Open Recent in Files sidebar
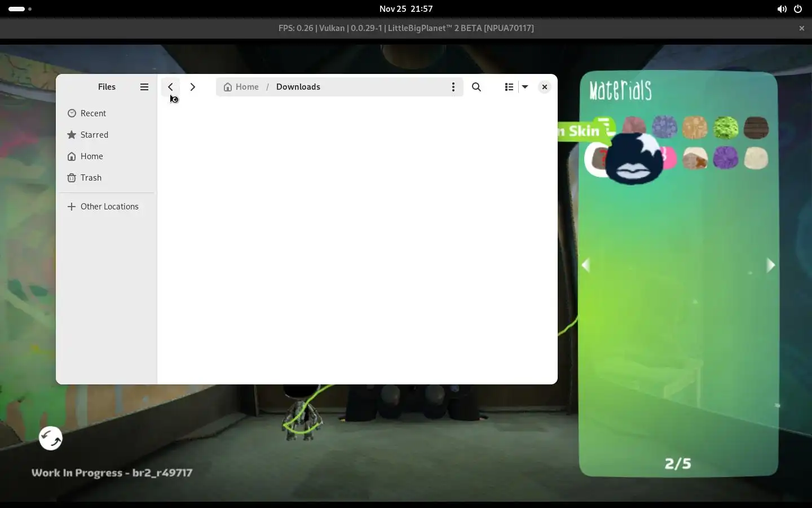The image size is (812, 508). click(107, 113)
